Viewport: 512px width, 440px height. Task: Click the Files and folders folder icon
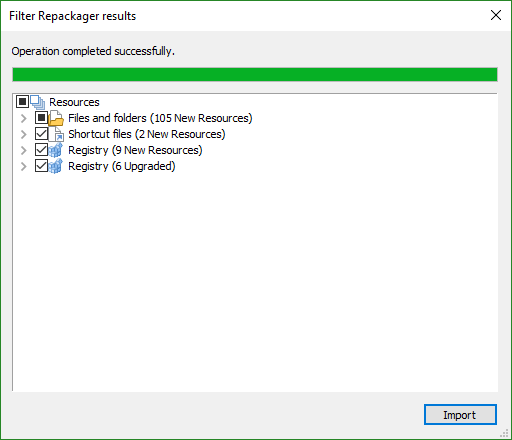(56, 118)
